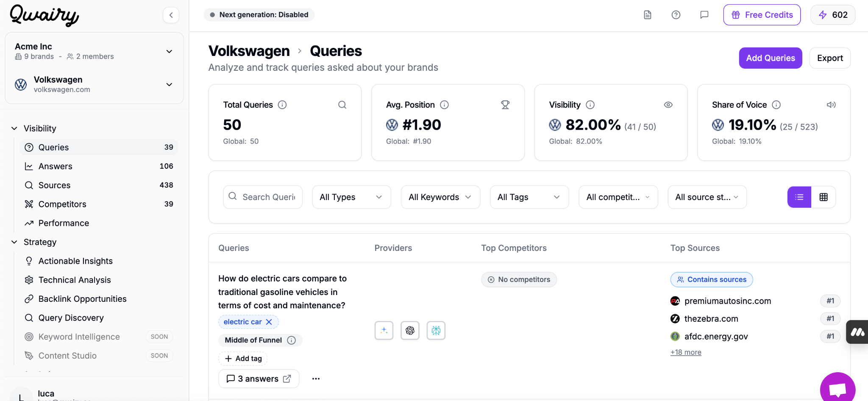Open the help question mark icon in header
Image resolution: width=868 pixels, height=401 pixels.
(x=676, y=15)
